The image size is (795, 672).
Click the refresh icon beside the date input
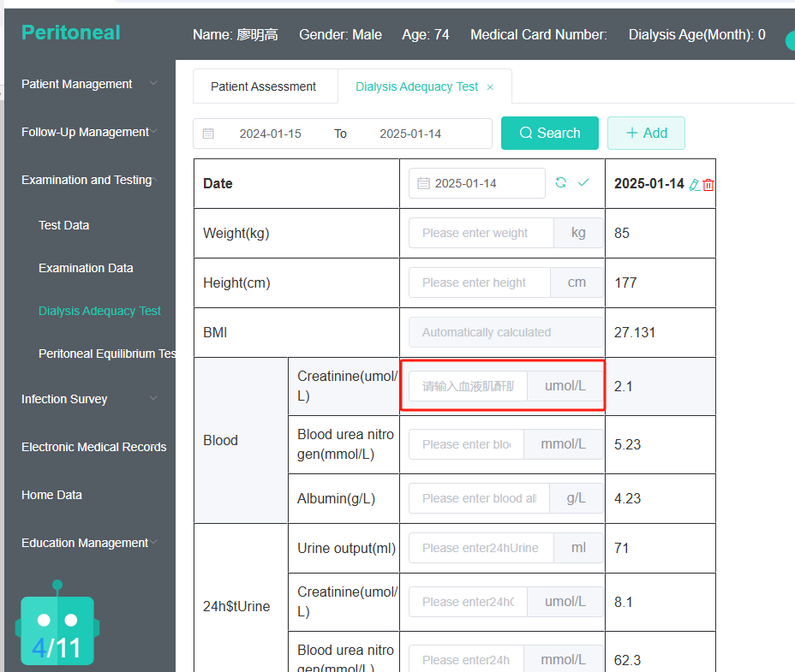click(x=560, y=182)
